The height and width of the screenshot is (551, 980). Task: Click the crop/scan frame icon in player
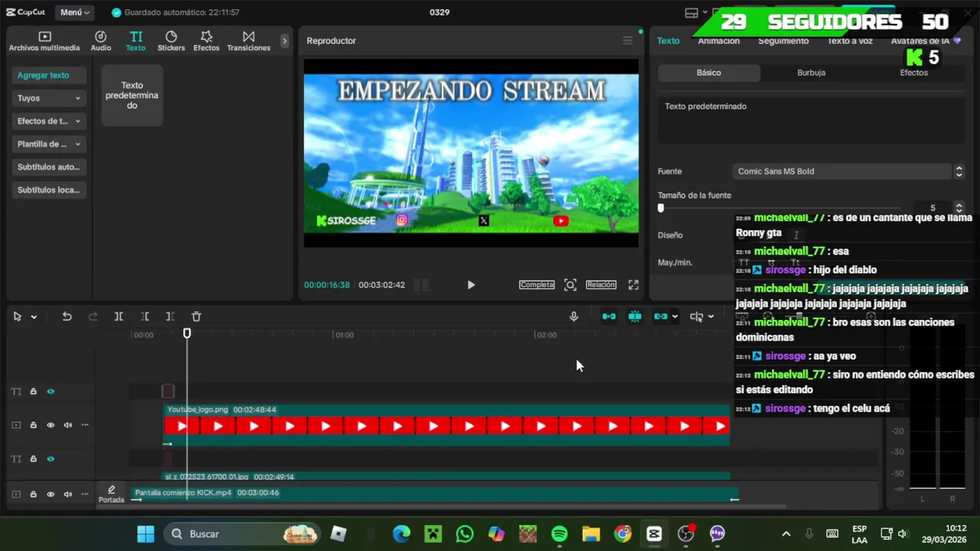(570, 285)
